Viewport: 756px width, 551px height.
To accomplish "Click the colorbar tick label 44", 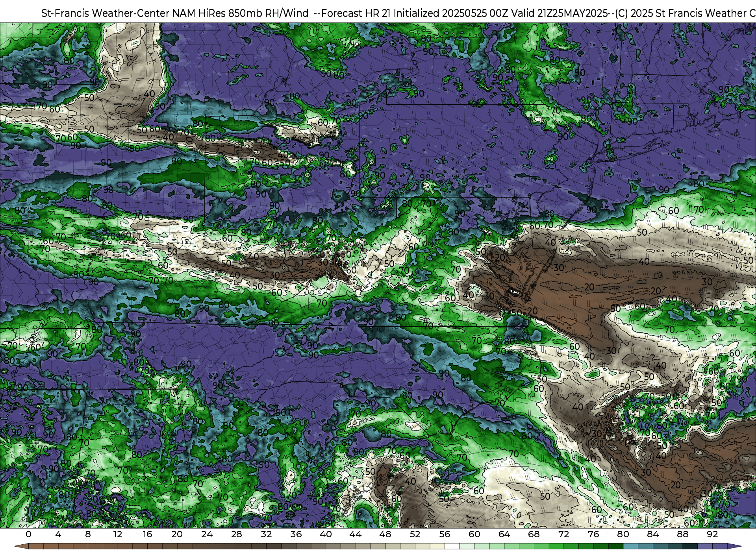I will (356, 534).
